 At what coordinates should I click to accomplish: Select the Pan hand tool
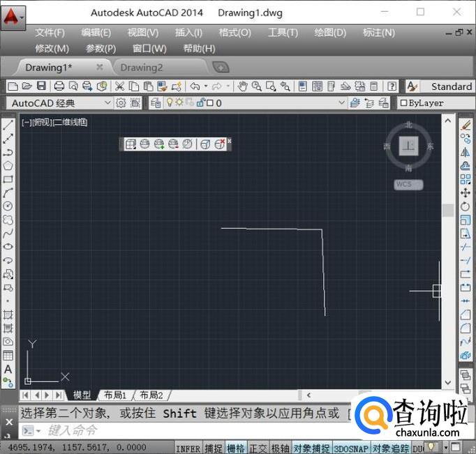pos(242,86)
